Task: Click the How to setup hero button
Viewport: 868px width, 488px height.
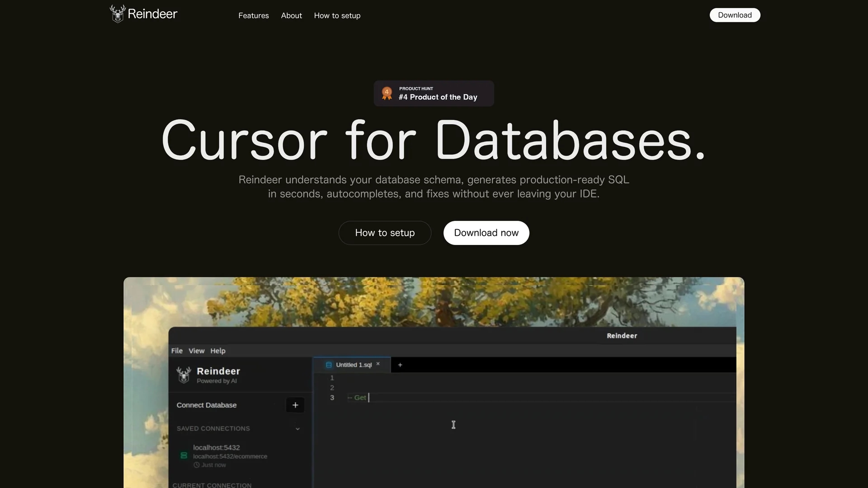Action: [x=385, y=233]
